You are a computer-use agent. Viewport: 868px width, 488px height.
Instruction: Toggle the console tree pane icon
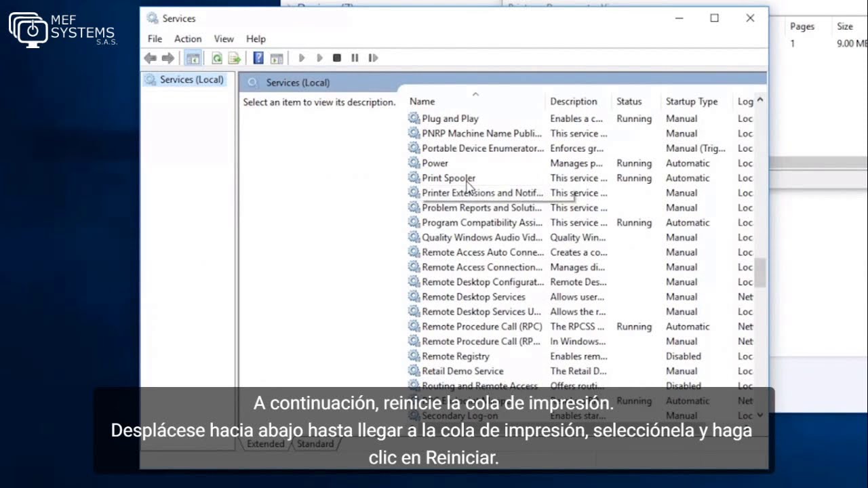(193, 58)
